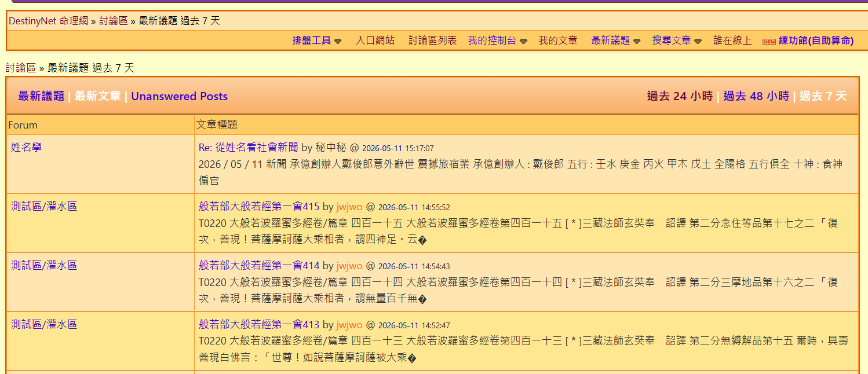Click DestinyNet 命理網 breadcrumb link
The image size is (868, 374).
[x=48, y=21]
